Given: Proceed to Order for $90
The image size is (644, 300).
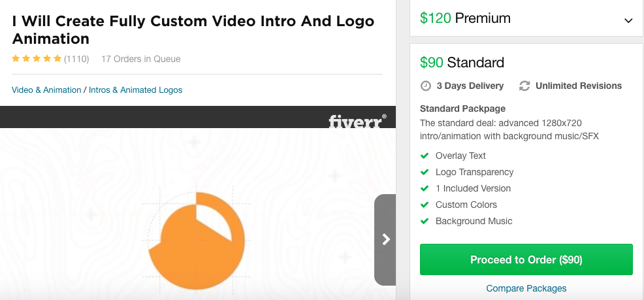Looking at the screenshot, I should [x=526, y=259].
